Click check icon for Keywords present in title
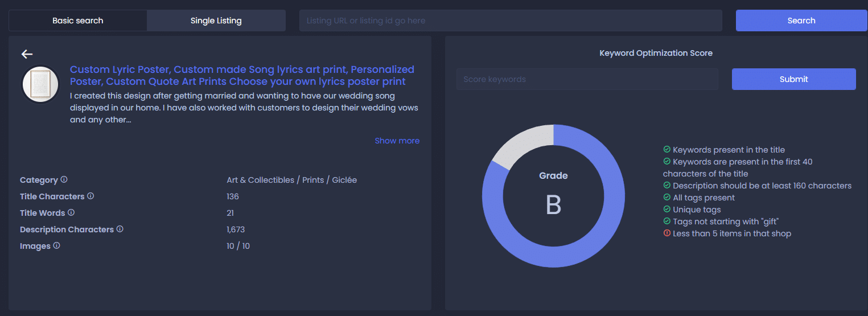 667,149
